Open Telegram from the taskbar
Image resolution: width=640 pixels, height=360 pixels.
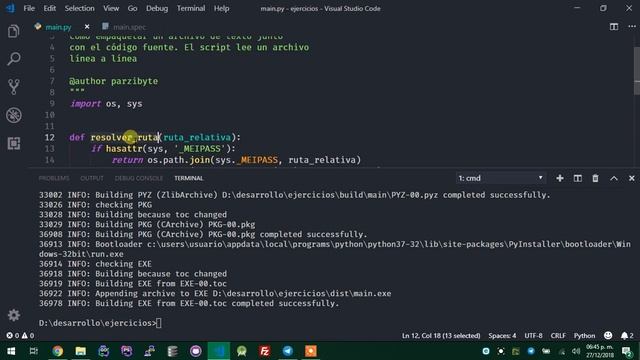[x=287, y=351]
